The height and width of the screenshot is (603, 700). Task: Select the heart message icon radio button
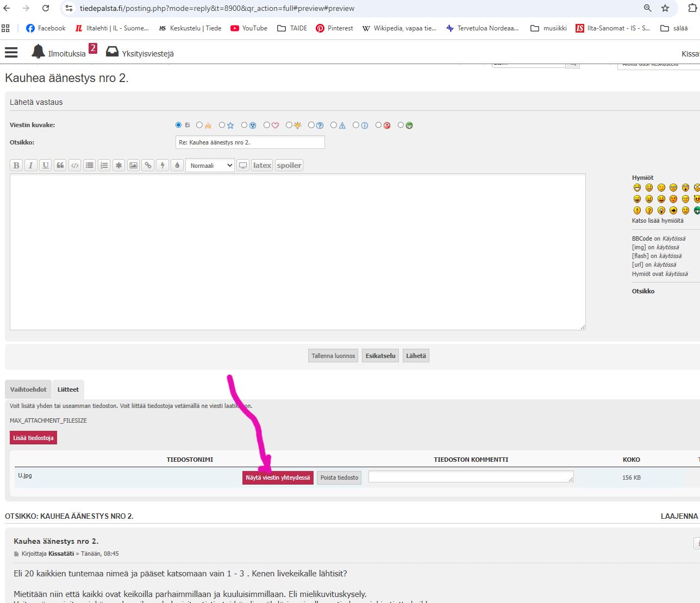pos(267,125)
